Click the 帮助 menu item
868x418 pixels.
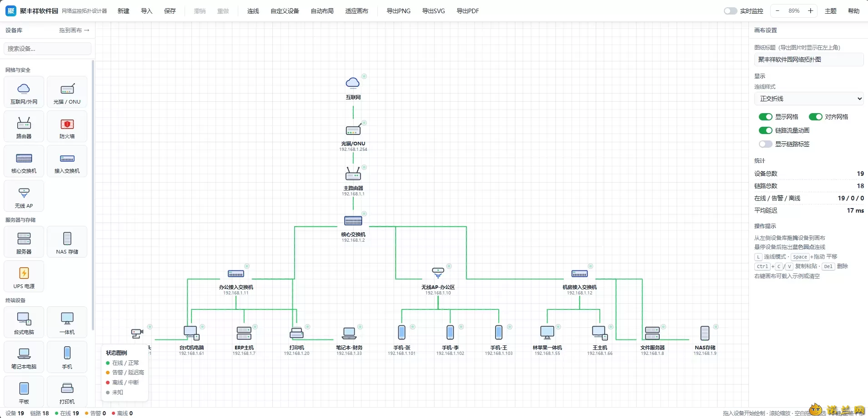tap(853, 11)
